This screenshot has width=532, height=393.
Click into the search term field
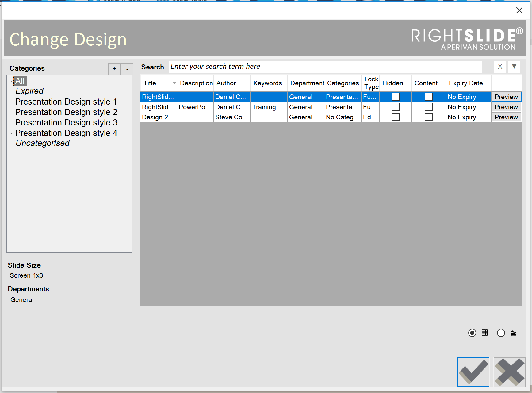coord(325,67)
